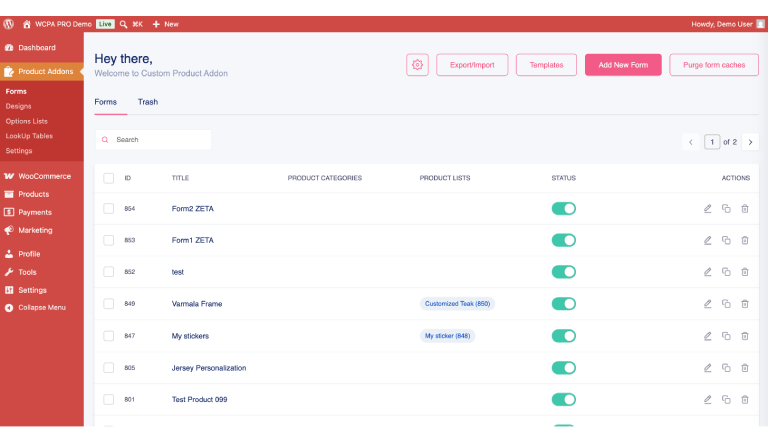This screenshot has height=442, width=768.
Task: Open the Templates button
Action: (x=546, y=65)
